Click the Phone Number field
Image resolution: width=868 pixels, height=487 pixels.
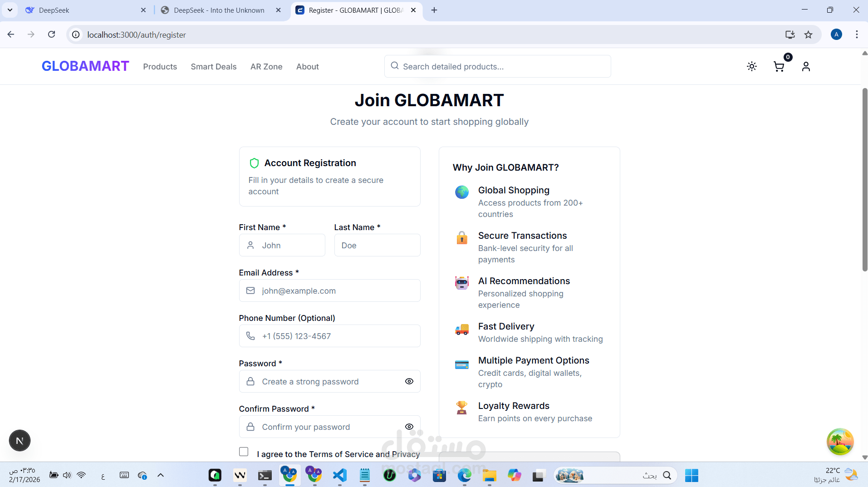pyautogui.click(x=330, y=336)
